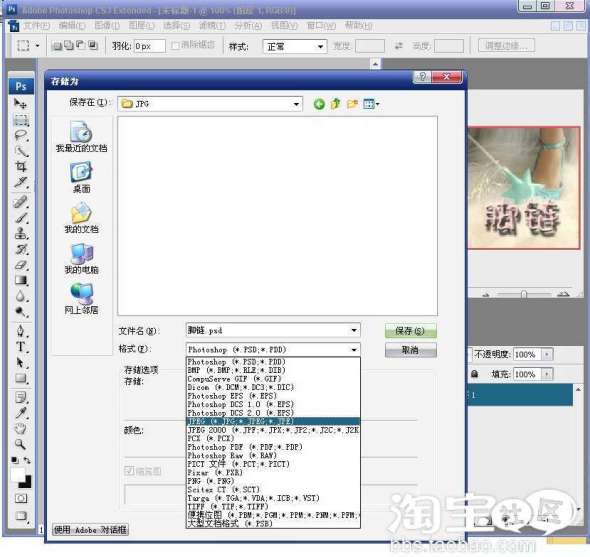The width and height of the screenshot is (590, 557).
Task: Open My Recent Documents shortcut
Action: (x=81, y=137)
